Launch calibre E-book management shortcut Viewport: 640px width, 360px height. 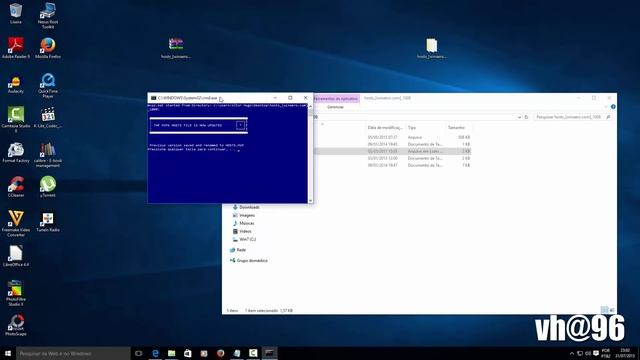48,155
